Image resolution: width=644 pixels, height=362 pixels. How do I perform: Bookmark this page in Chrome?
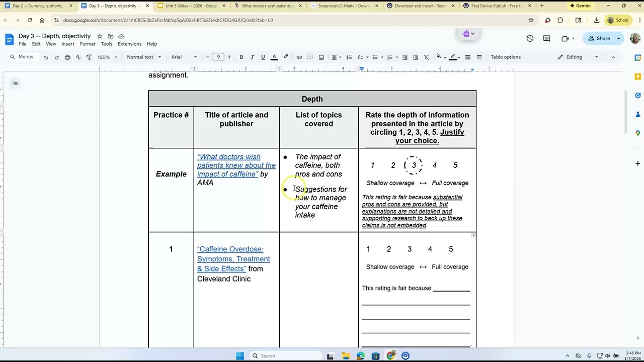(531, 20)
